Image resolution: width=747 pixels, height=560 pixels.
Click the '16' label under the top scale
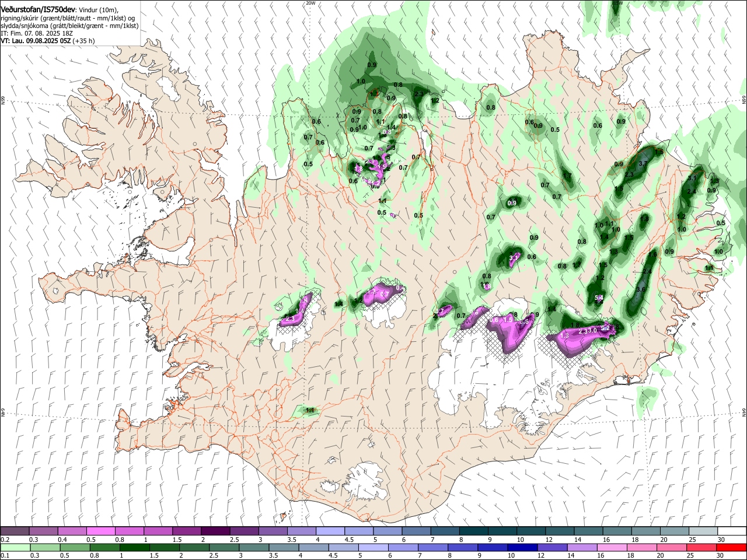(606, 540)
